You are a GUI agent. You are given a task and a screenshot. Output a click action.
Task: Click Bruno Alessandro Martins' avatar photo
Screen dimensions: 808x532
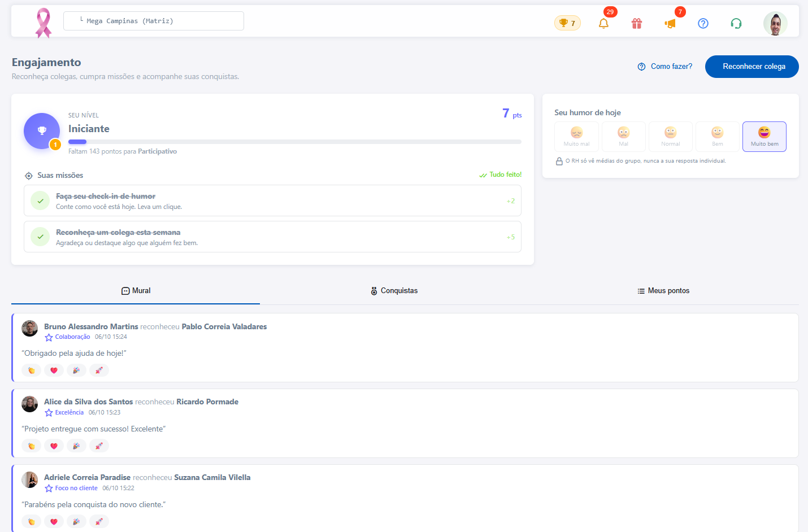30,329
